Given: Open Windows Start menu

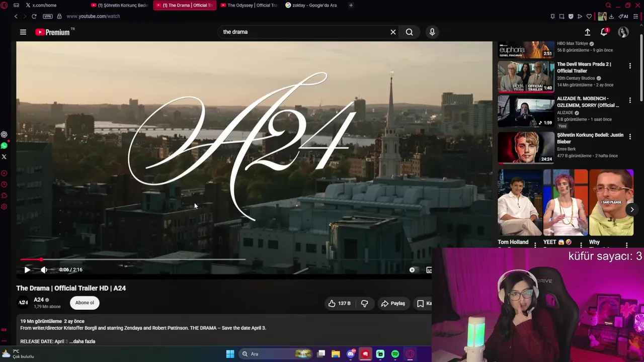Looking at the screenshot, I should click(230, 354).
